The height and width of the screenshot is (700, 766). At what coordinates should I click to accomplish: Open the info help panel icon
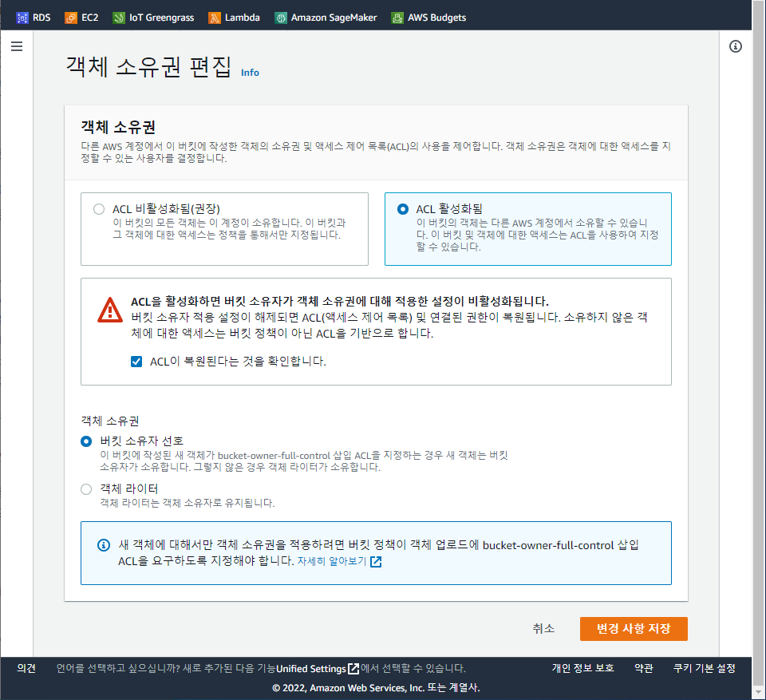tap(735, 46)
